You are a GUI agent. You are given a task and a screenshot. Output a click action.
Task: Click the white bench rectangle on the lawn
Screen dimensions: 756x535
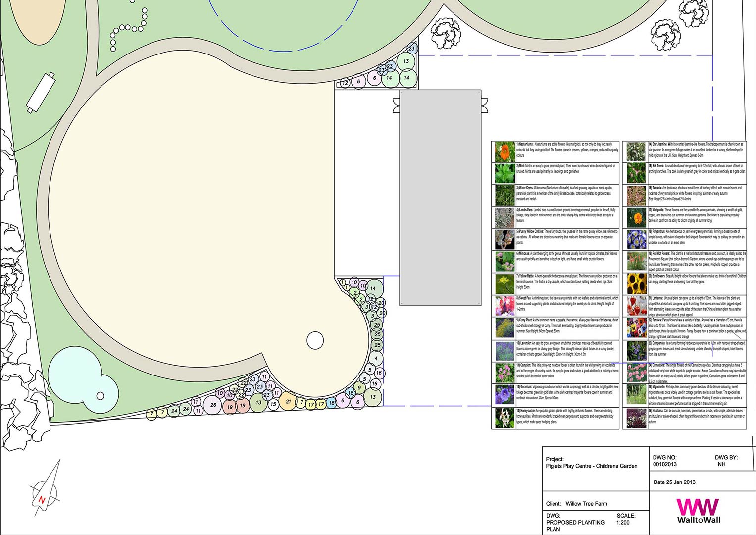tap(41, 92)
